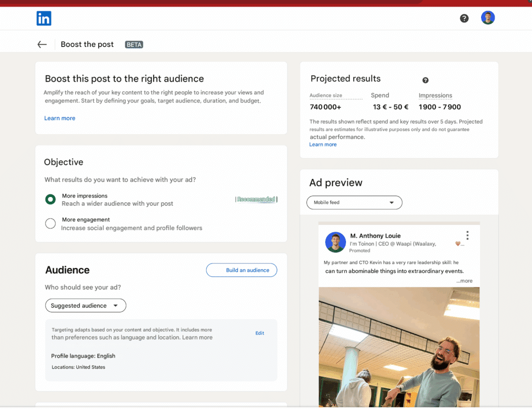532x409 pixels.
Task: Click M. Anthony Louie's profile picture in the preview
Action: 335,242
